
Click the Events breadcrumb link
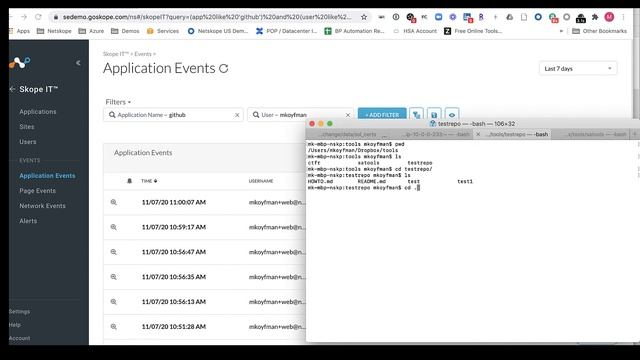tap(143, 54)
